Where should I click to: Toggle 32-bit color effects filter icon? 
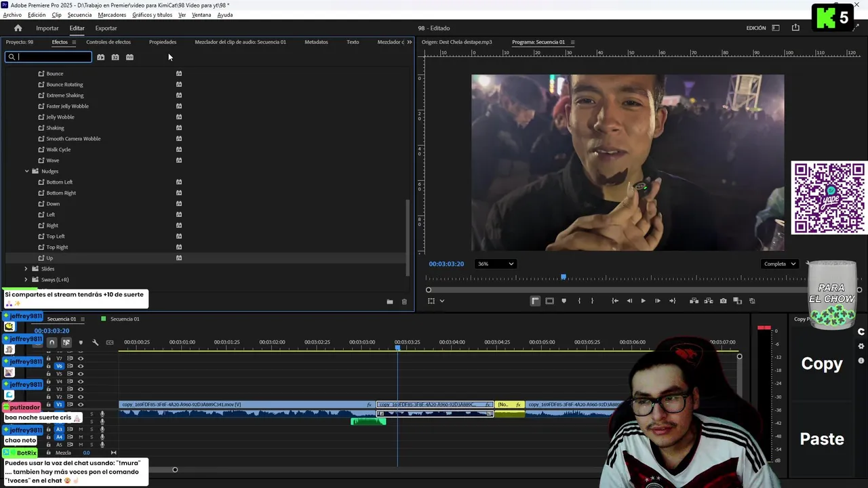(115, 57)
